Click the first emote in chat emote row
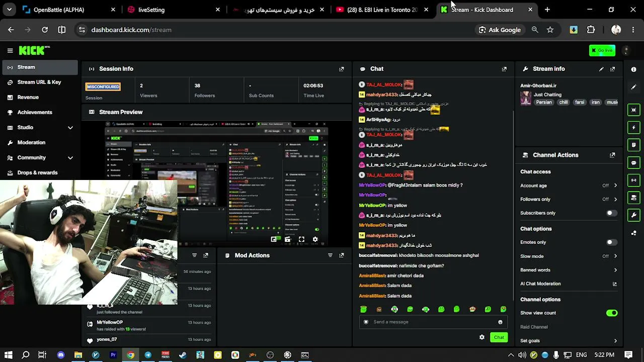 [x=363, y=309]
